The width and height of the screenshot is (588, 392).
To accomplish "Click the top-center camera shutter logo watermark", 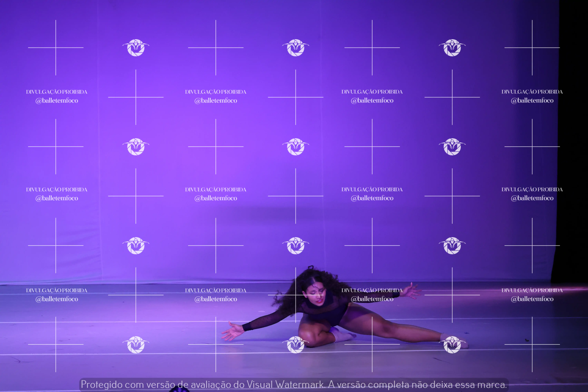I will pyautogui.click(x=296, y=48).
